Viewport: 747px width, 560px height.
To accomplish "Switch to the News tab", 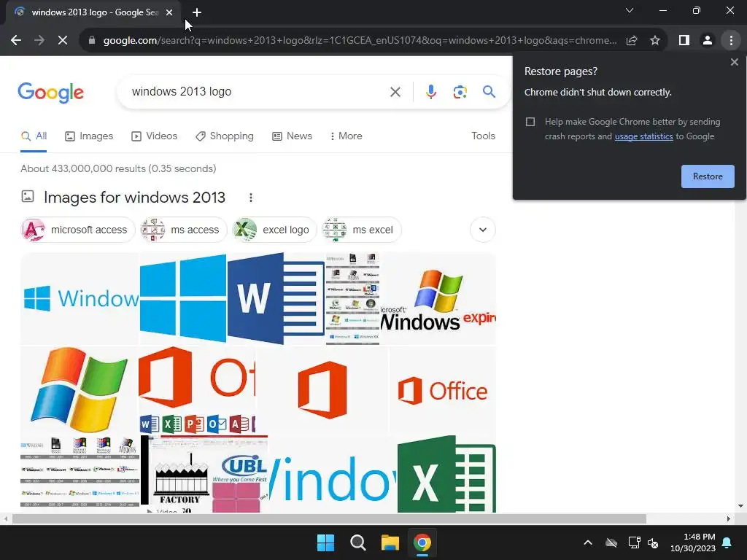I will (x=292, y=136).
